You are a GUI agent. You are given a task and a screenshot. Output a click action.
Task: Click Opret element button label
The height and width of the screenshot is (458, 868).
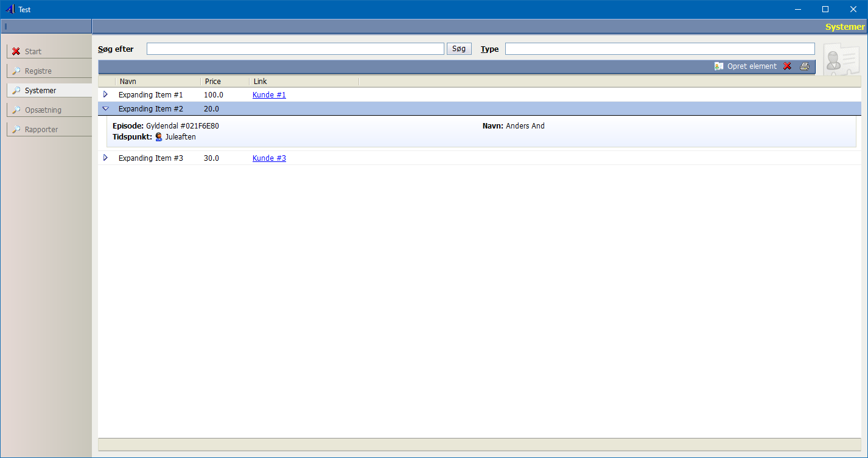[752, 66]
